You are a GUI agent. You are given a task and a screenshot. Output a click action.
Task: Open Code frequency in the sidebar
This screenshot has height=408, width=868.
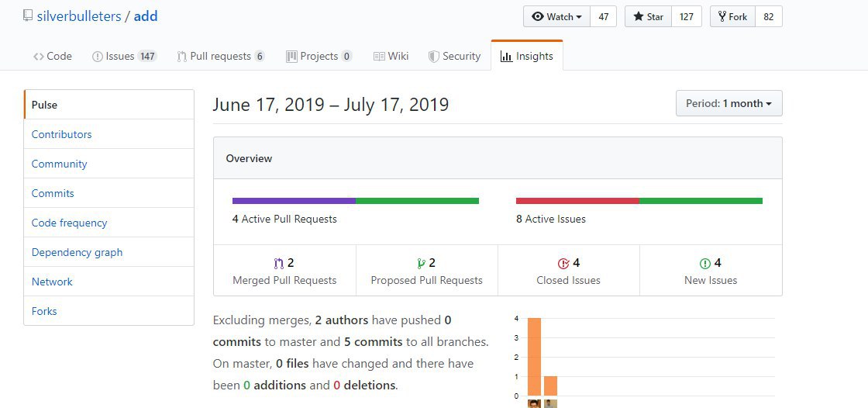109,223
